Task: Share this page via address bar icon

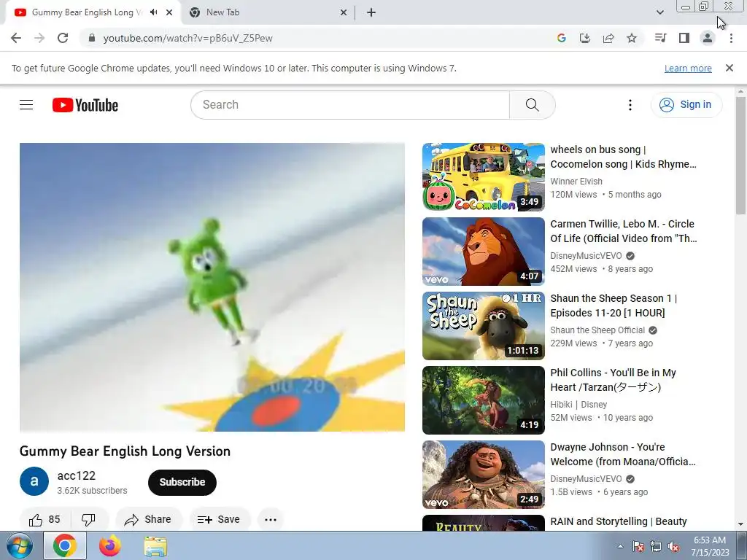Action: tap(608, 38)
